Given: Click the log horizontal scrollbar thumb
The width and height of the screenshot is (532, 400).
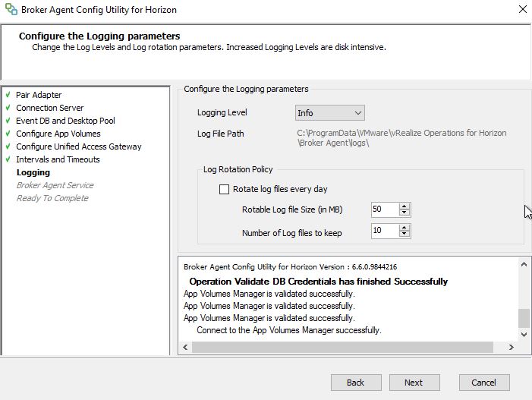Looking at the screenshot, I should pyautogui.click(x=342, y=347).
